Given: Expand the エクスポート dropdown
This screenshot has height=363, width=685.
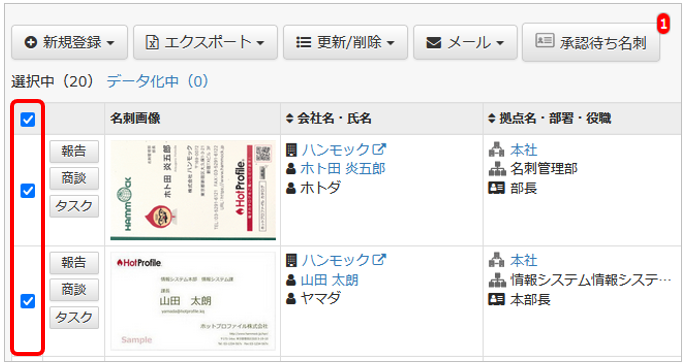Looking at the screenshot, I should [x=205, y=42].
